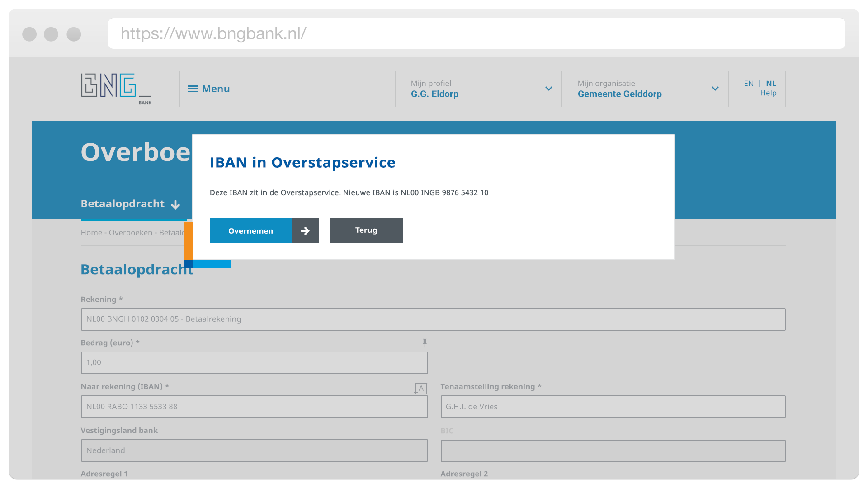
Task: Select the Betaalopdracht tab
Action: pyautogui.click(x=122, y=204)
